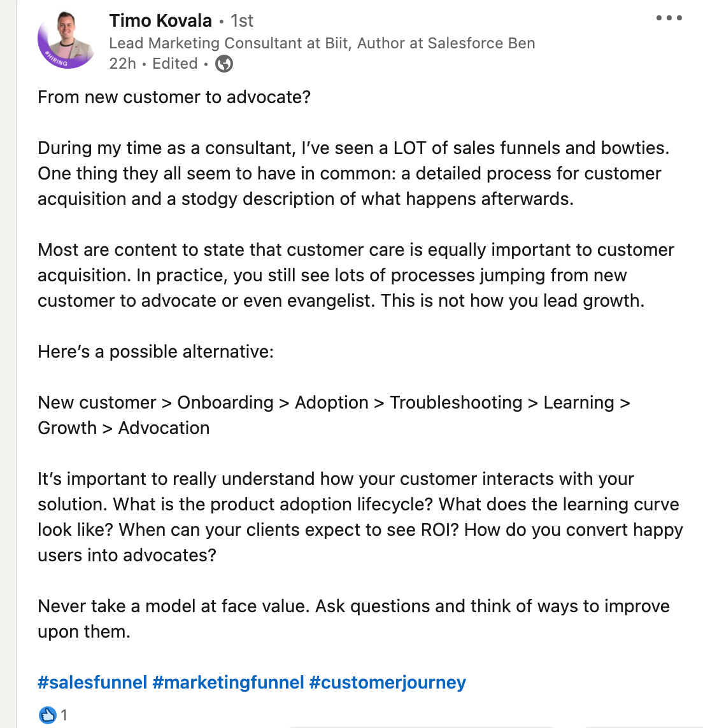703x728 pixels.
Task: Click the globe public visibility icon
Action: [x=224, y=64]
